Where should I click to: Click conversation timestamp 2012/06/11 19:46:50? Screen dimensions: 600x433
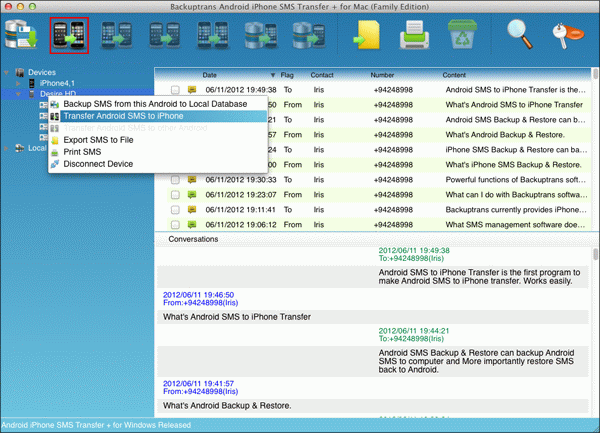click(198, 295)
